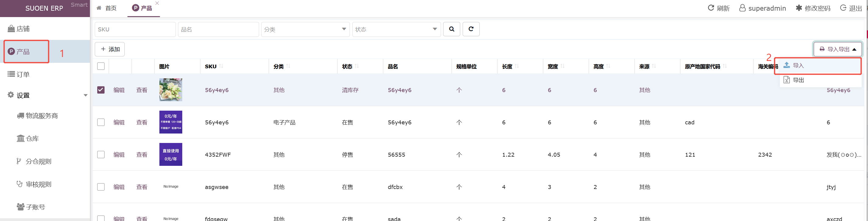Screen dimensions: 868x221
Task: Click 海关编码 cell 2342
Action: (x=765, y=155)
